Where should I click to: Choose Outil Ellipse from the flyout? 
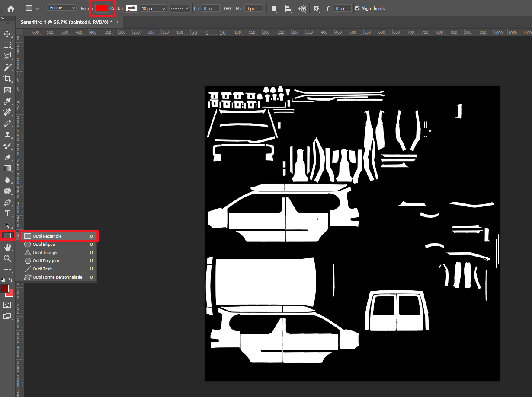pyautogui.click(x=44, y=245)
